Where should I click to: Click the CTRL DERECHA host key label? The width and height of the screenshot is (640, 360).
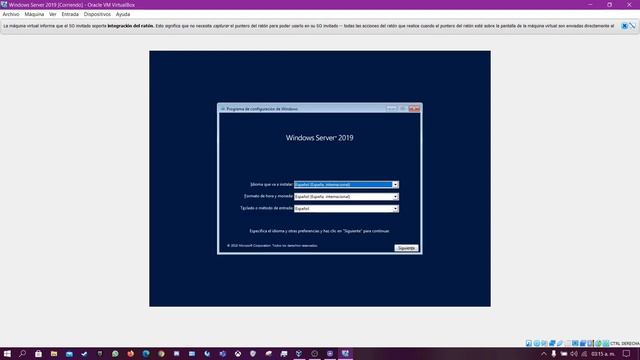click(x=625, y=344)
